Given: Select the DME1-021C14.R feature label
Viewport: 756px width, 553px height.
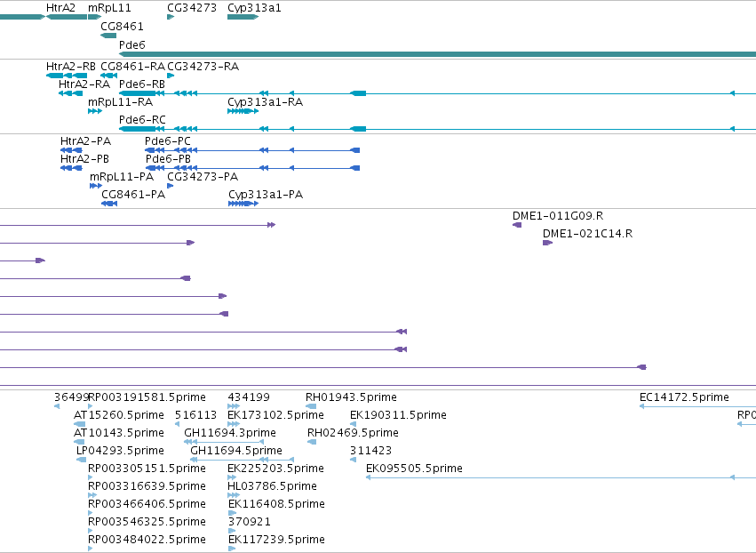Looking at the screenshot, I should point(588,234).
